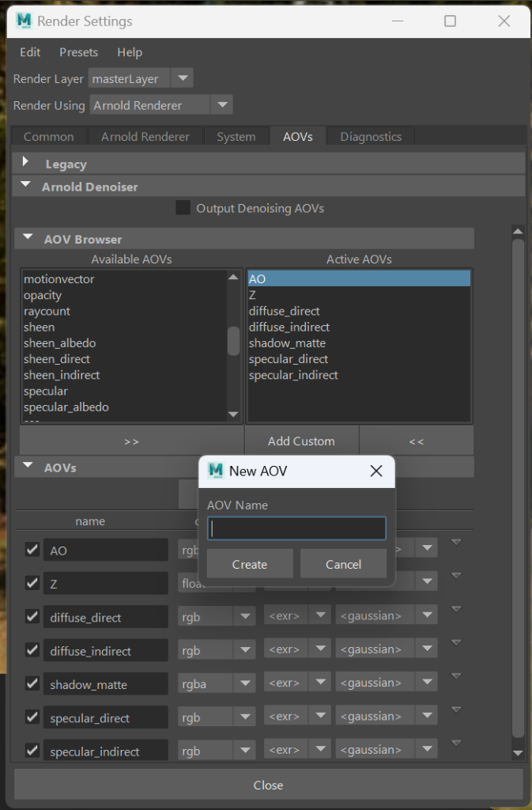Click the main panel vertical scrollbar thumb
Screen dimensions: 532x810
pyautogui.click(x=518, y=488)
